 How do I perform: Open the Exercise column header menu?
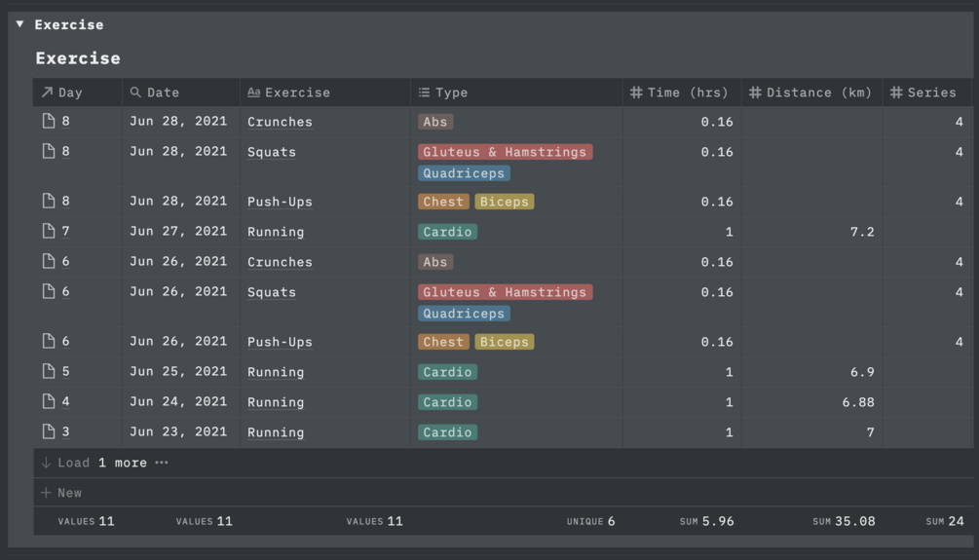[297, 93]
